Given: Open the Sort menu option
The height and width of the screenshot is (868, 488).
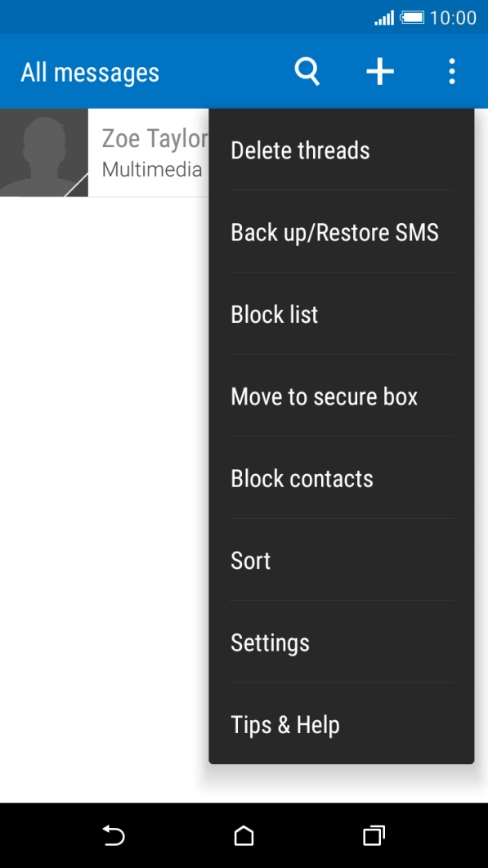Looking at the screenshot, I should click(250, 561).
